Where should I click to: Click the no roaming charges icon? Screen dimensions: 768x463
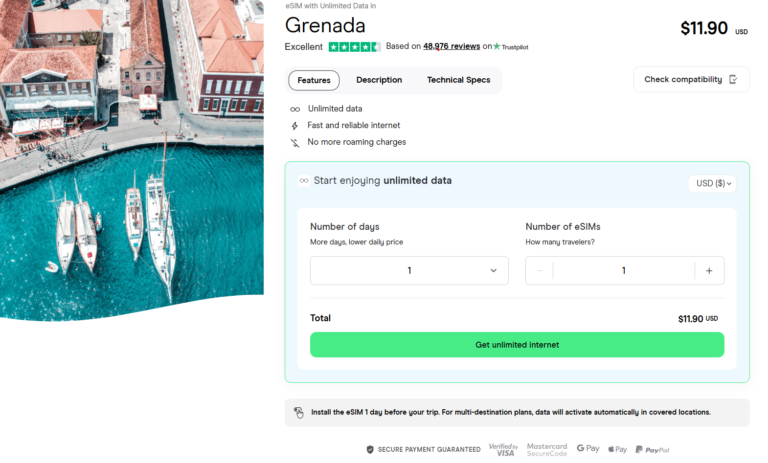click(x=295, y=142)
